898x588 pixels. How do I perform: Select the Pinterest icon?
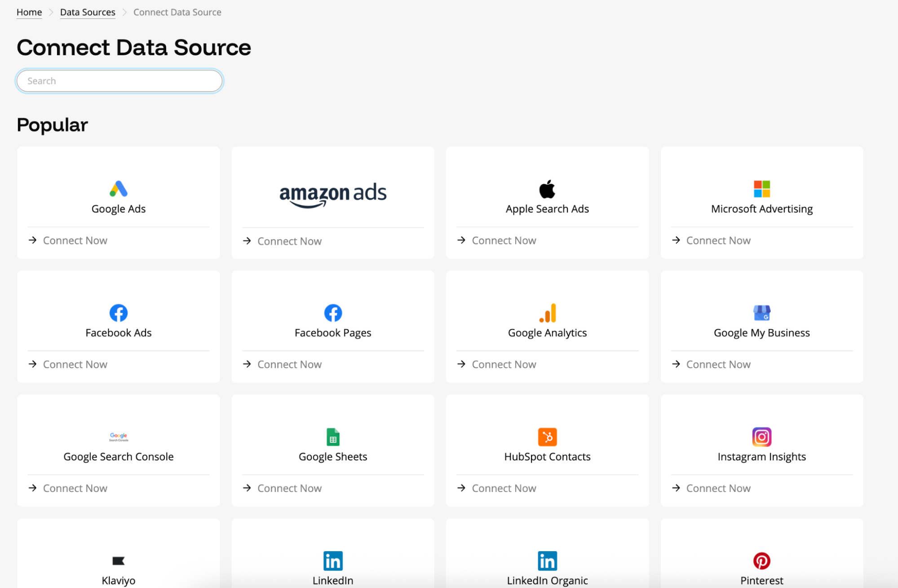click(761, 561)
